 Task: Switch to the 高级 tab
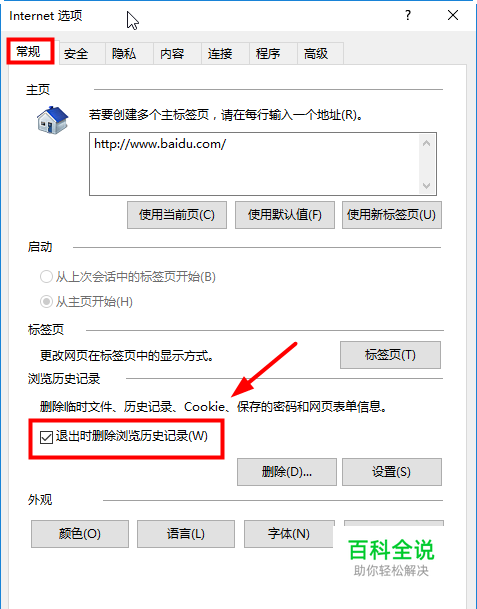tap(316, 54)
